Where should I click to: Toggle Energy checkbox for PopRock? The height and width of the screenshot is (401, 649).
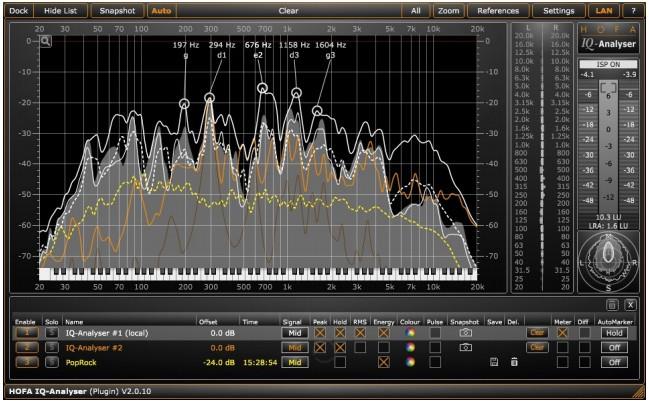point(384,362)
